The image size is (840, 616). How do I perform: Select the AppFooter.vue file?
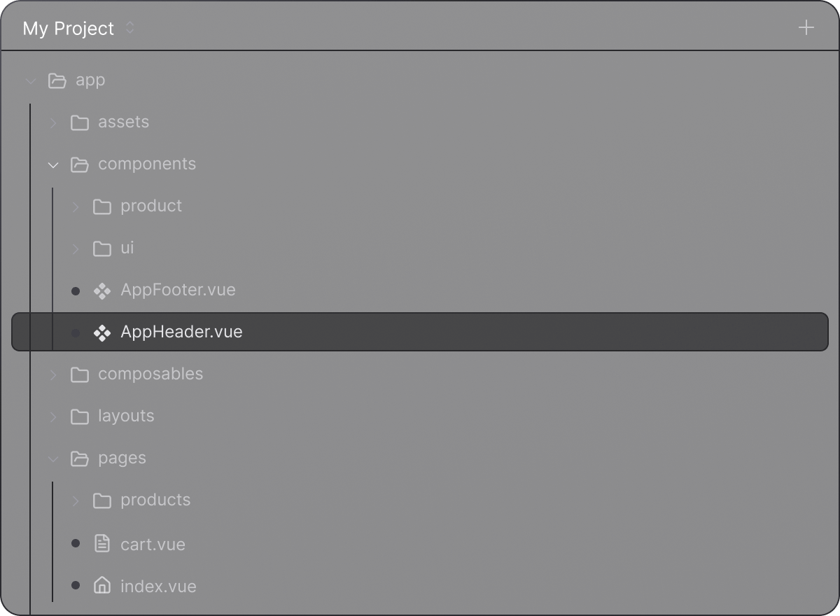click(x=178, y=290)
